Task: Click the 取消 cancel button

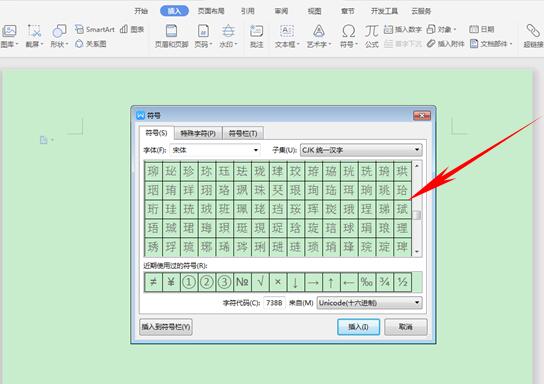Action: [x=406, y=327]
